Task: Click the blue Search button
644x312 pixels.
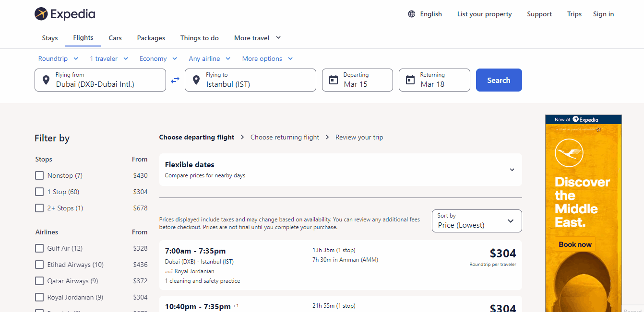Action: point(499,80)
